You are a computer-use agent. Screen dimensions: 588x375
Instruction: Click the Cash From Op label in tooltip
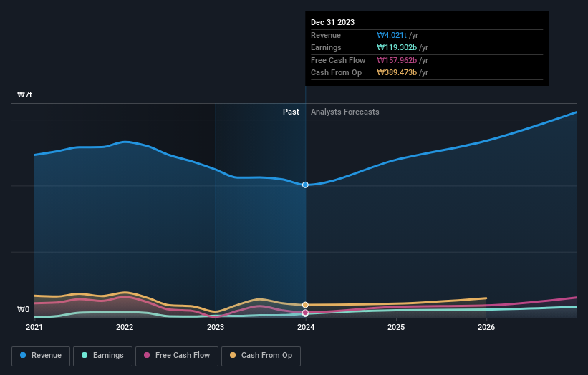click(x=337, y=73)
